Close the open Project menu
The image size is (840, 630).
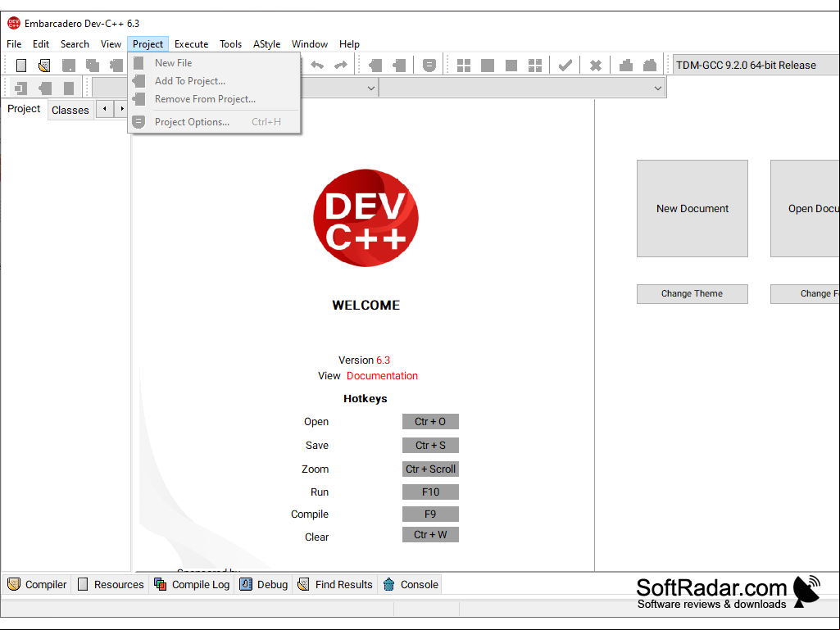tap(148, 44)
